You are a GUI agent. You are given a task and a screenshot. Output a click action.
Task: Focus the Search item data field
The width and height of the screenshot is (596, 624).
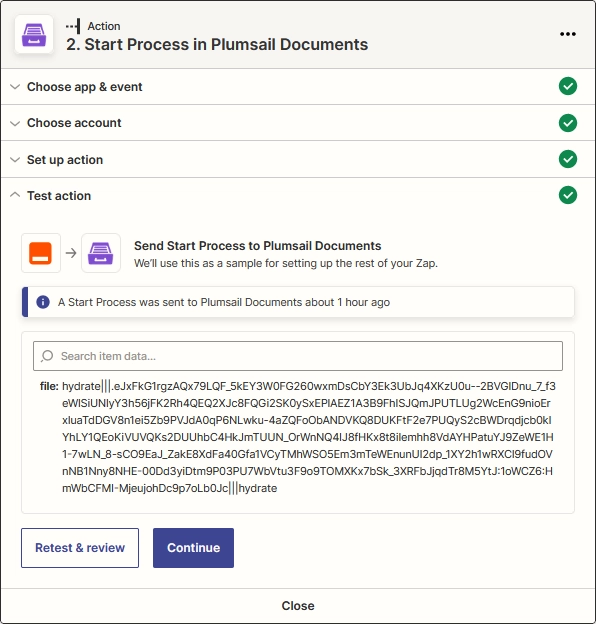click(x=298, y=356)
